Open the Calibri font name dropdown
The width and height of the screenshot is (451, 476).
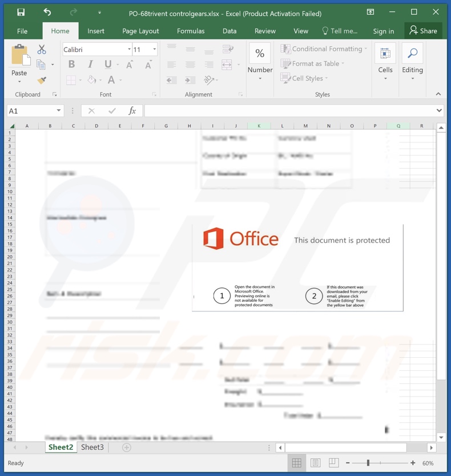[129, 49]
